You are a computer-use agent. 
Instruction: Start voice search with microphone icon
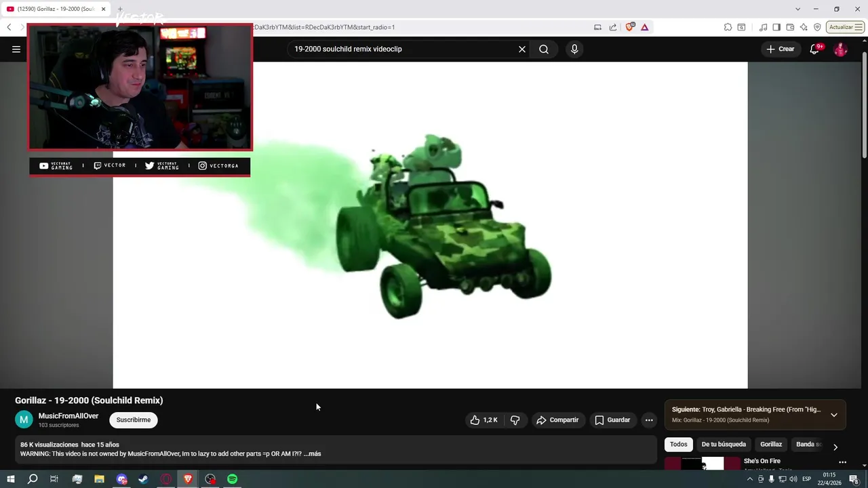click(574, 49)
